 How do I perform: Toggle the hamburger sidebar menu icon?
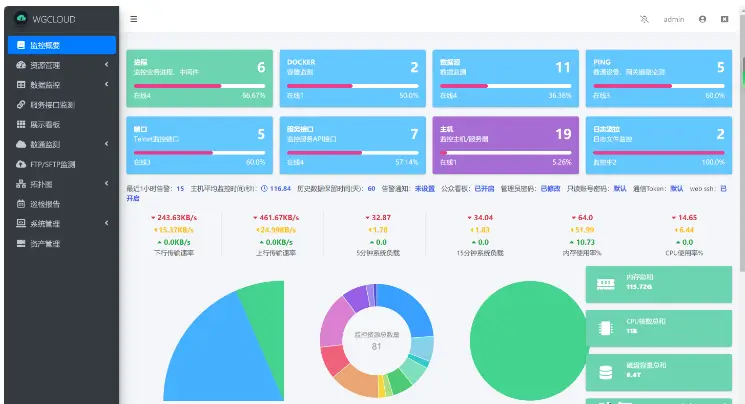[x=134, y=19]
